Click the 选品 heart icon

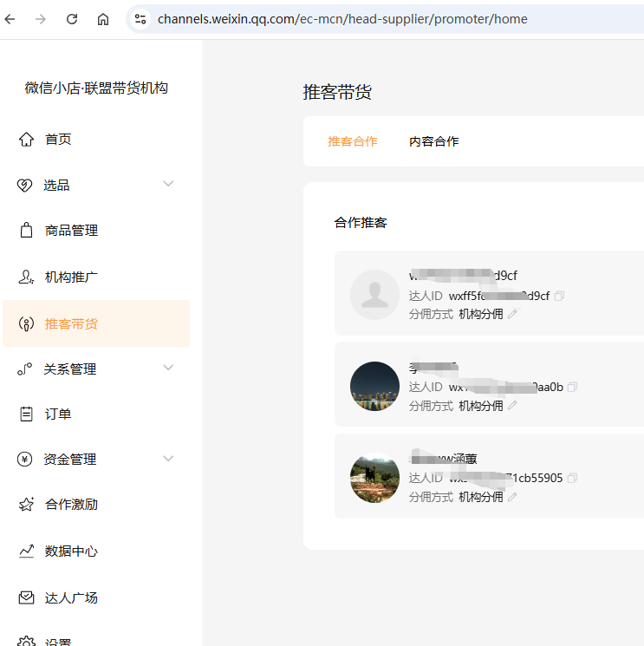[25, 185]
